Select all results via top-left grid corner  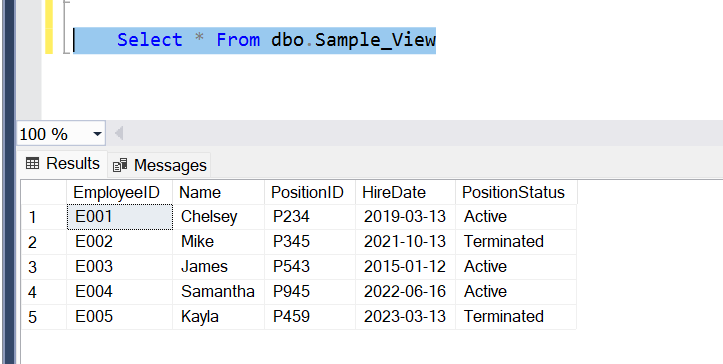pyautogui.click(x=44, y=192)
